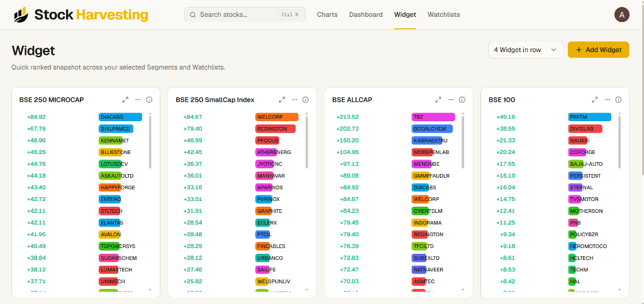
Task: Click the INDORAMA stock entry
Action: pyautogui.click(x=427, y=223)
